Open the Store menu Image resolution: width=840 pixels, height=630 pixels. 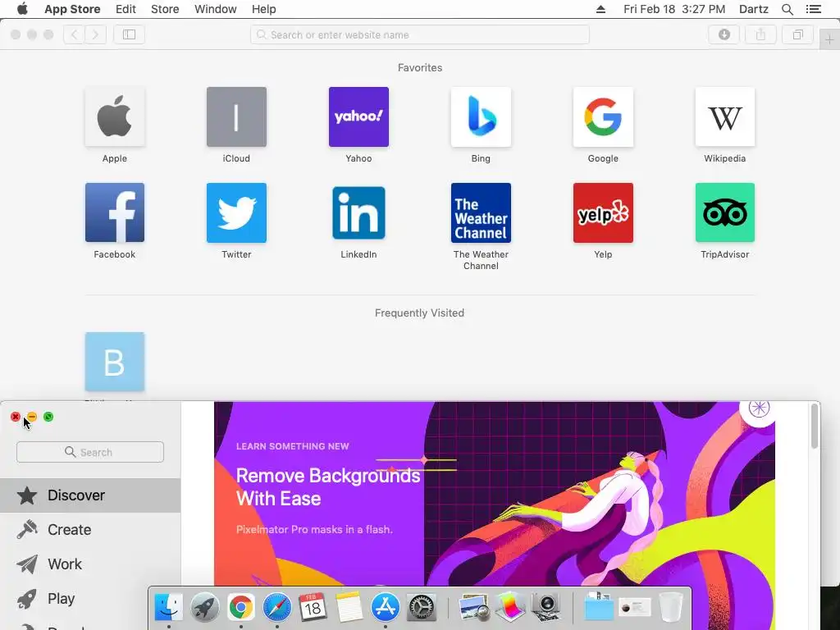[x=165, y=9]
